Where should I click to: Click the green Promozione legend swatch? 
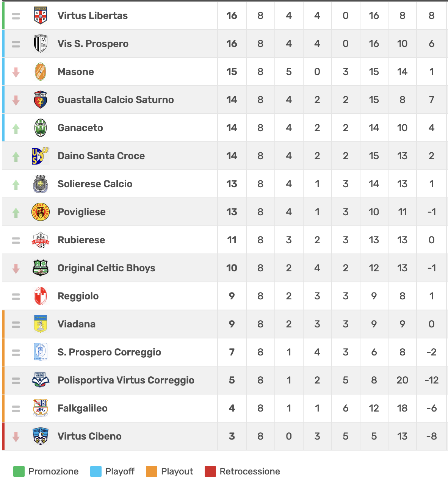click(x=19, y=471)
